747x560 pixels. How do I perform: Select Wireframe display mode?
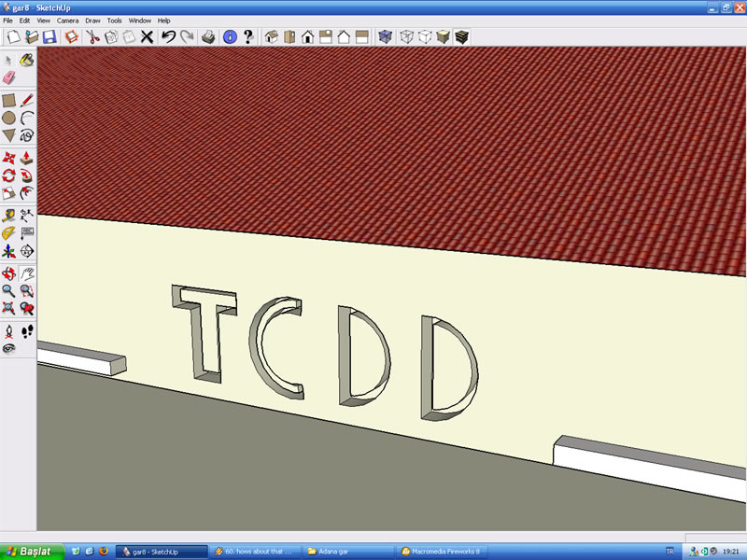(x=406, y=36)
